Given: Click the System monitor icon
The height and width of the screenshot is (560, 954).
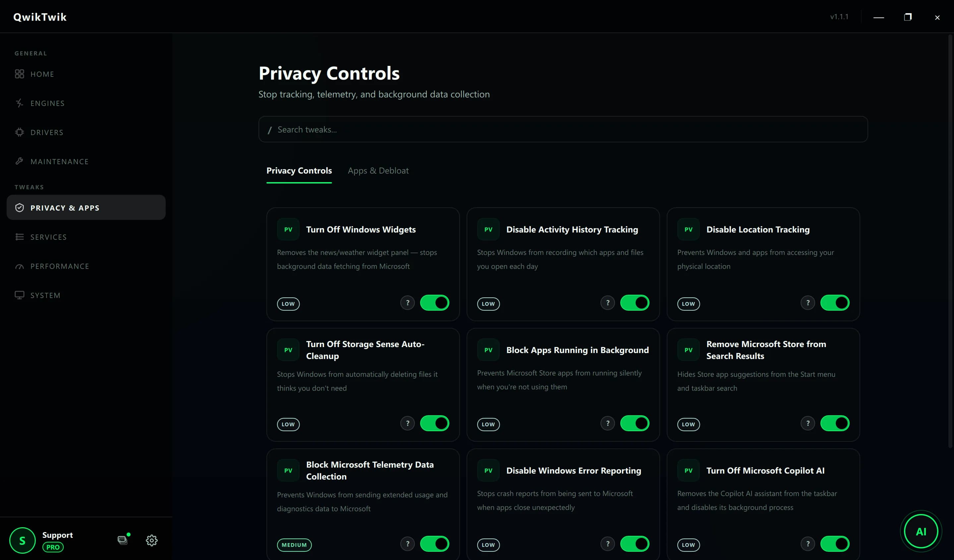Looking at the screenshot, I should (x=19, y=295).
